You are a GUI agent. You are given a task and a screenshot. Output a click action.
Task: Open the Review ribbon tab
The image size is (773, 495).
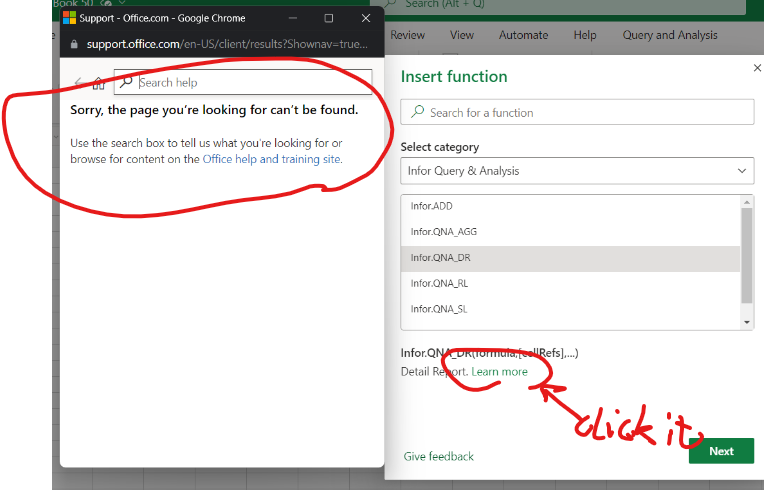point(407,35)
